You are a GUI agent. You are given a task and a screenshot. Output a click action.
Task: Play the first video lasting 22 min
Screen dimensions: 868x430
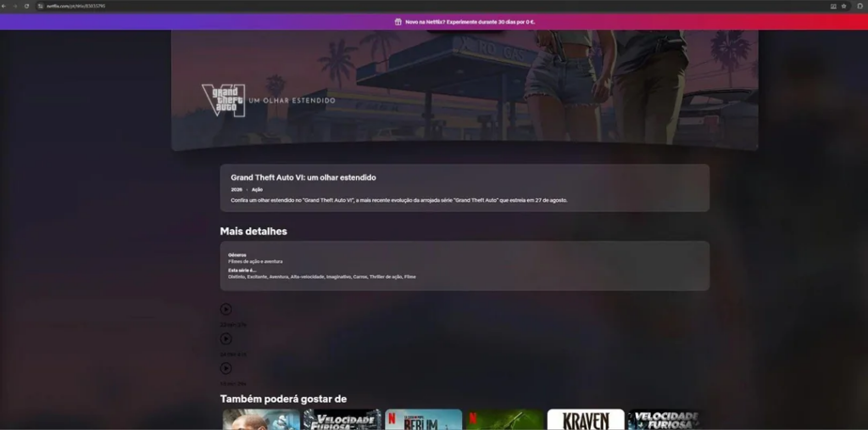pyautogui.click(x=225, y=310)
